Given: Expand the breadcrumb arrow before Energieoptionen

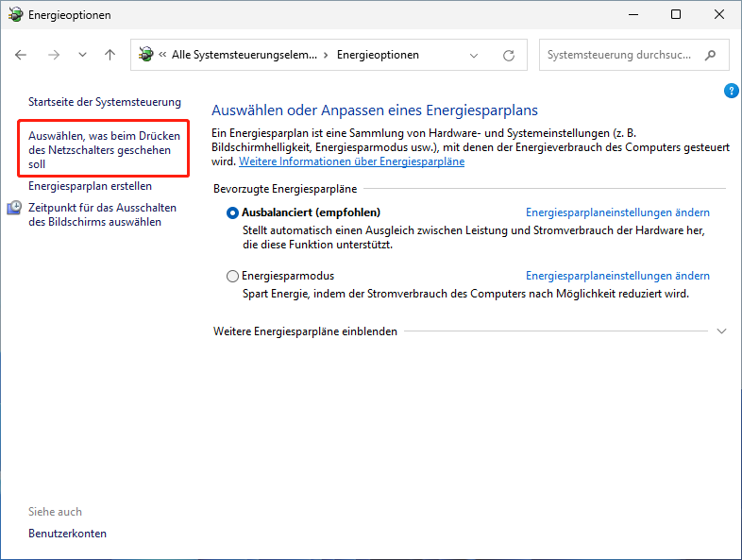Looking at the screenshot, I should tap(326, 55).
